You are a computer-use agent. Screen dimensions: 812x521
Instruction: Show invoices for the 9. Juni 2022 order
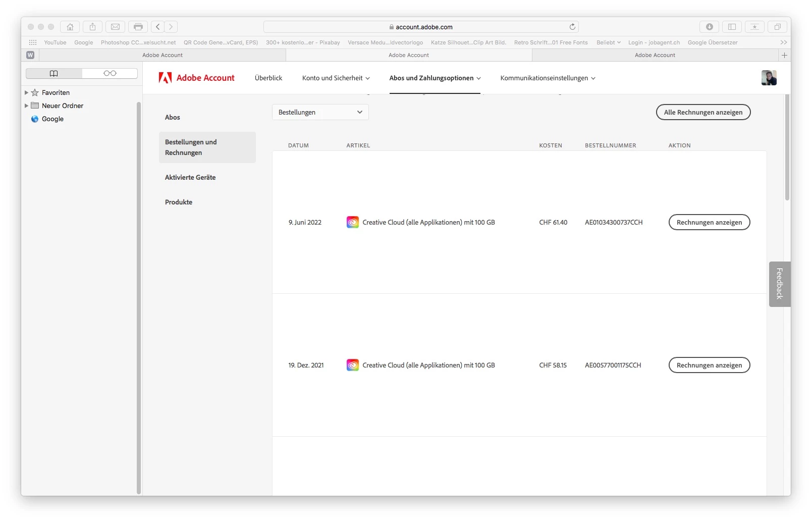pos(709,222)
